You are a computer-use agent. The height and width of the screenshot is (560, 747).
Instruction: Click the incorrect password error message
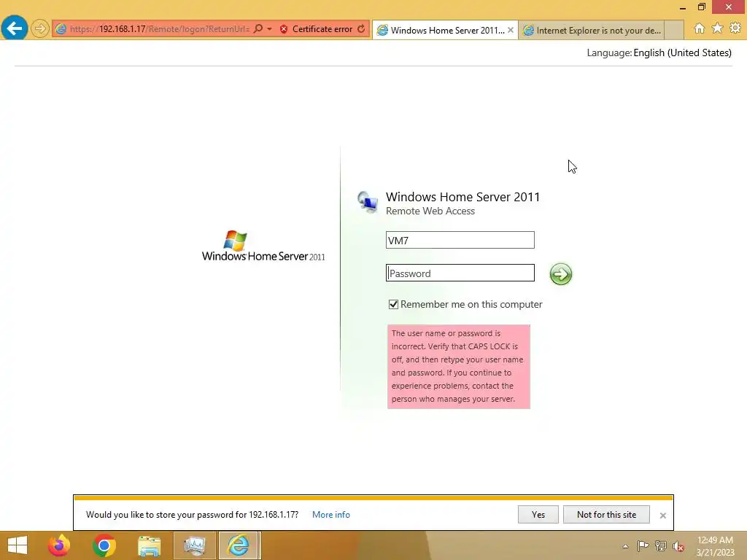[x=458, y=366]
